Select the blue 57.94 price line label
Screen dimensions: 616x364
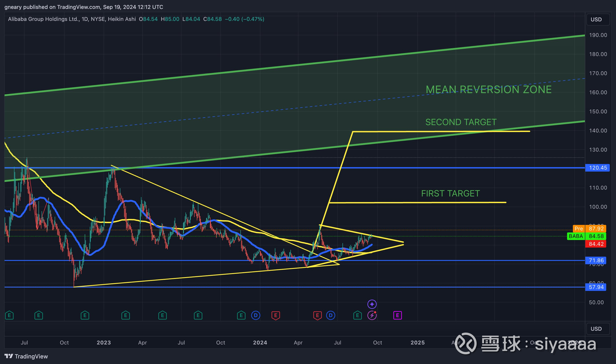click(596, 287)
